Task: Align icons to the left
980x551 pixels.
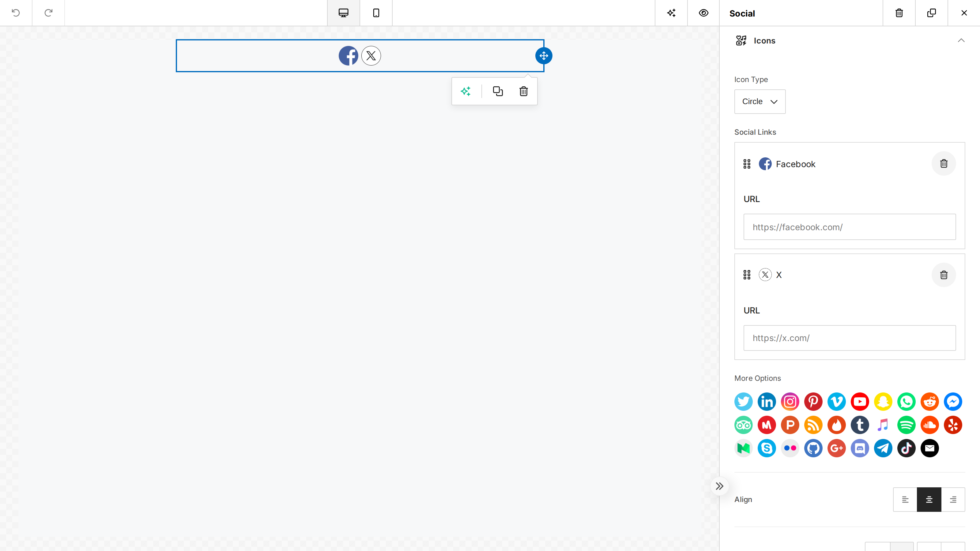Action: (905, 499)
